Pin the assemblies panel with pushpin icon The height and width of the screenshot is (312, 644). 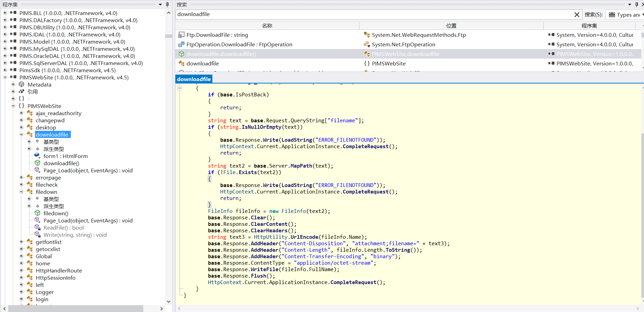(x=167, y=4)
